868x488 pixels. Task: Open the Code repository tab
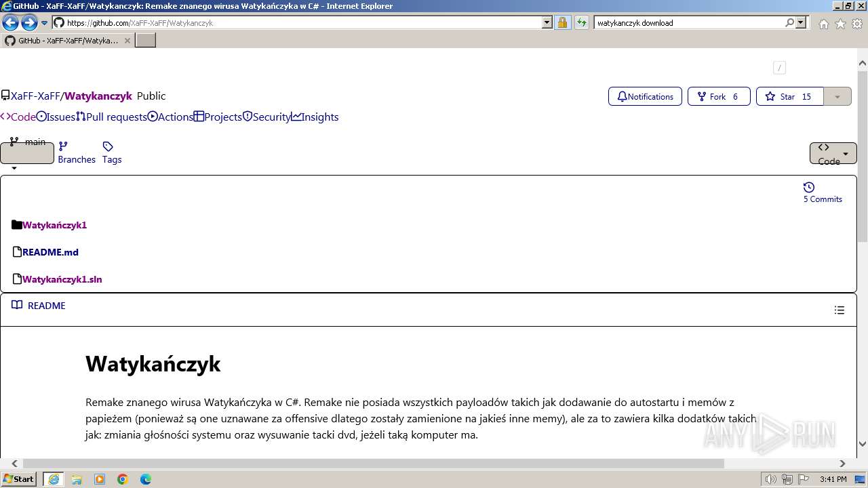[x=18, y=117]
